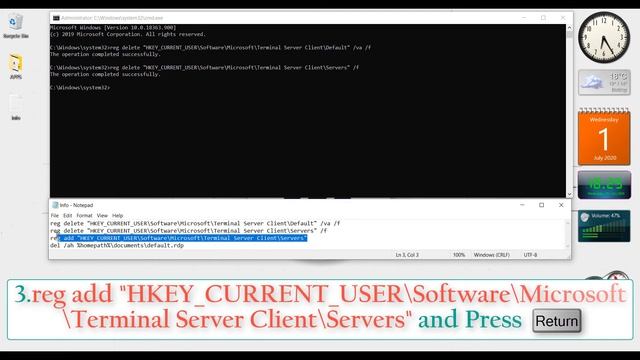
Task: Click the Windows (CRLF) status bar entry
Action: tap(491, 255)
